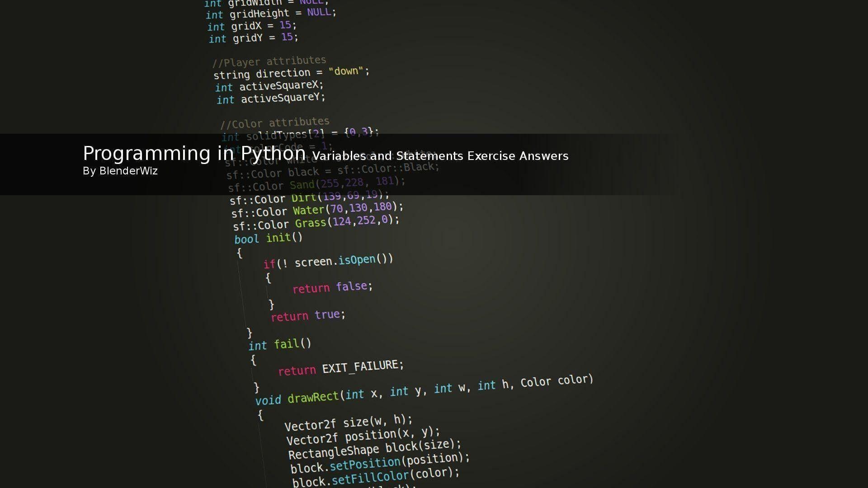This screenshot has height=488, width=868.
Task: Click the "Programming in Python" title text
Action: pyautogui.click(x=194, y=154)
